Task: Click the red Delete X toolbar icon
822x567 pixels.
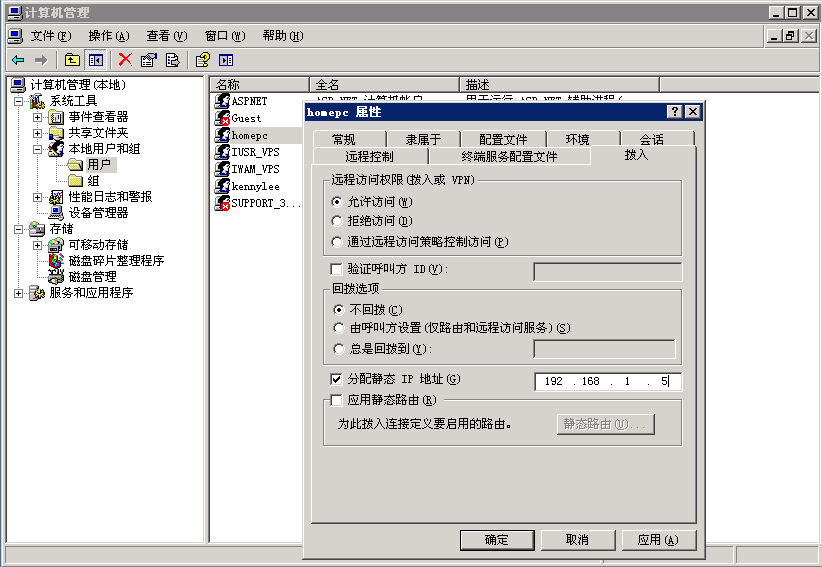Action: 125,60
